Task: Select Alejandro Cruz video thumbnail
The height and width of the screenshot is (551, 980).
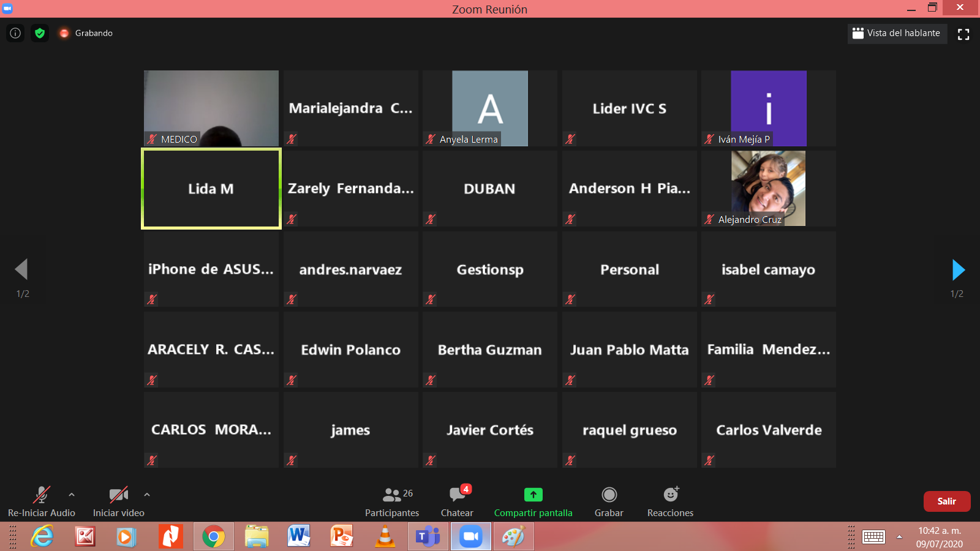Action: pos(768,188)
